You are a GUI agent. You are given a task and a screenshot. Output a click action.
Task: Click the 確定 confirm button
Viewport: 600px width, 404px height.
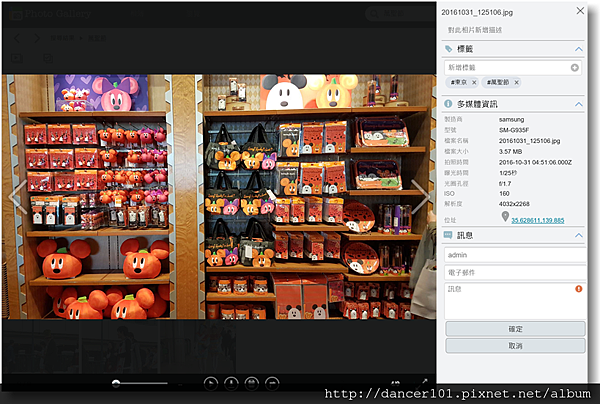coord(515,329)
